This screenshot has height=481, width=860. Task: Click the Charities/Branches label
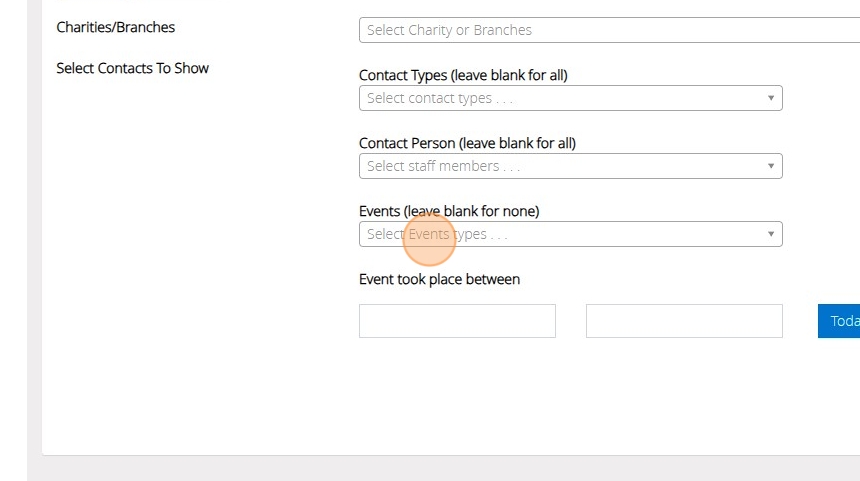click(x=116, y=27)
